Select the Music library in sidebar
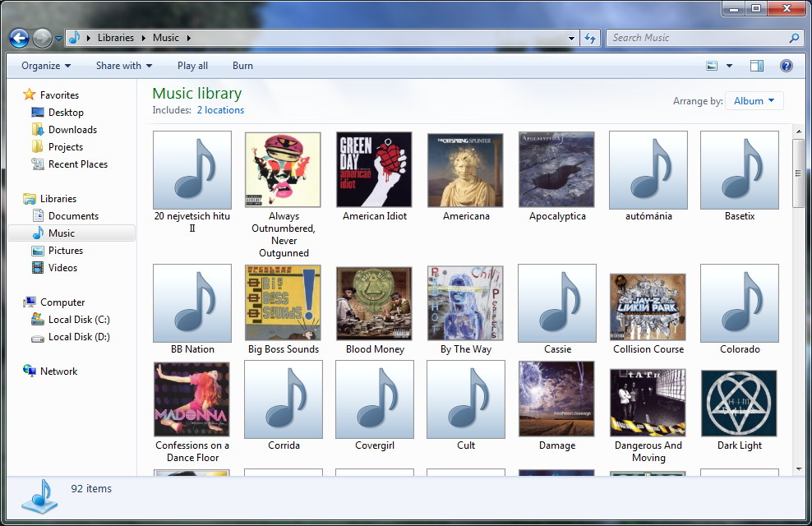Image resolution: width=812 pixels, height=526 pixels. 72,233
